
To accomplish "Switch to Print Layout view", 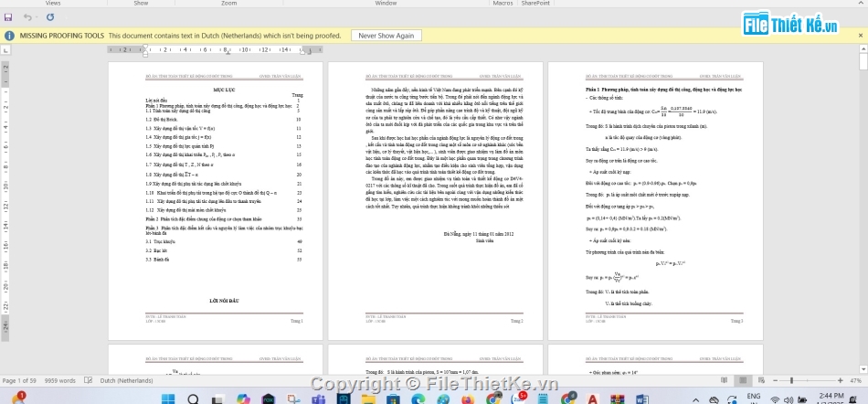I will 743,381.
